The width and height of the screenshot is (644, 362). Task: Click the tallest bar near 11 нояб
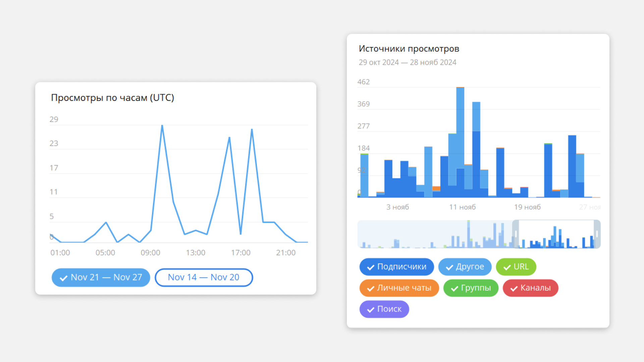tap(460, 134)
